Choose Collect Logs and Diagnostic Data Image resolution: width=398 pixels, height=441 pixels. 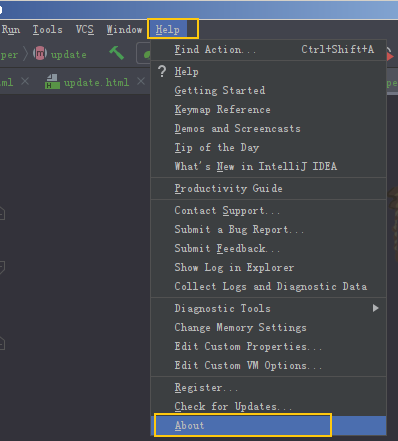tap(269, 287)
